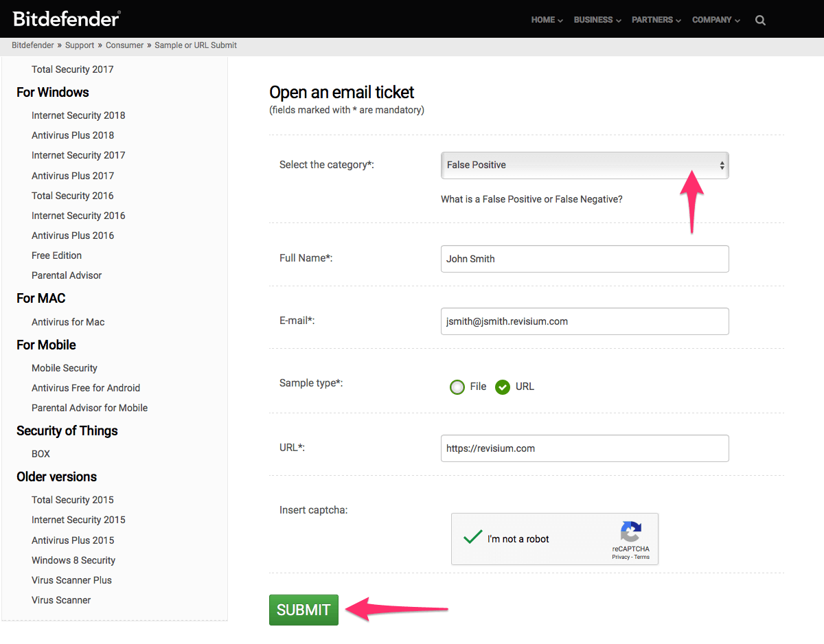Open Antivirus Plus 2016 sidebar link
The height and width of the screenshot is (644, 824).
[73, 235]
